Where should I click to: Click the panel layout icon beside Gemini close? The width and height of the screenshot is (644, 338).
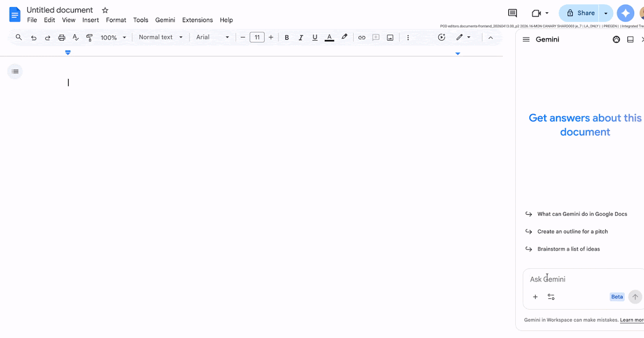pos(631,39)
